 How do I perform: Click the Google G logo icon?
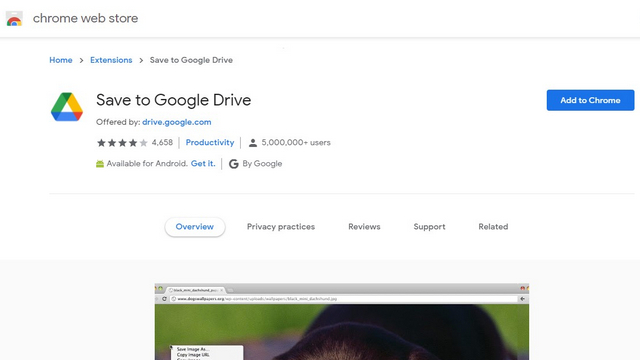233,164
